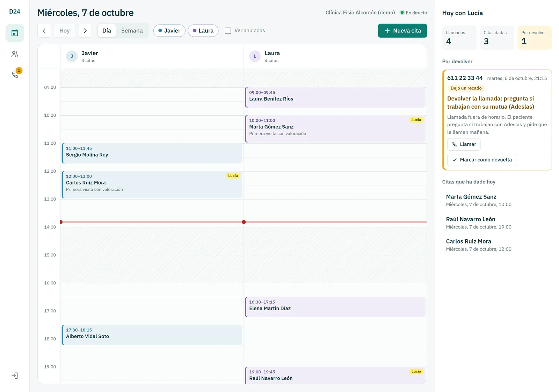This screenshot has height=392, width=559.
Task: Click Laura's avatar in column header
Action: [x=255, y=56]
